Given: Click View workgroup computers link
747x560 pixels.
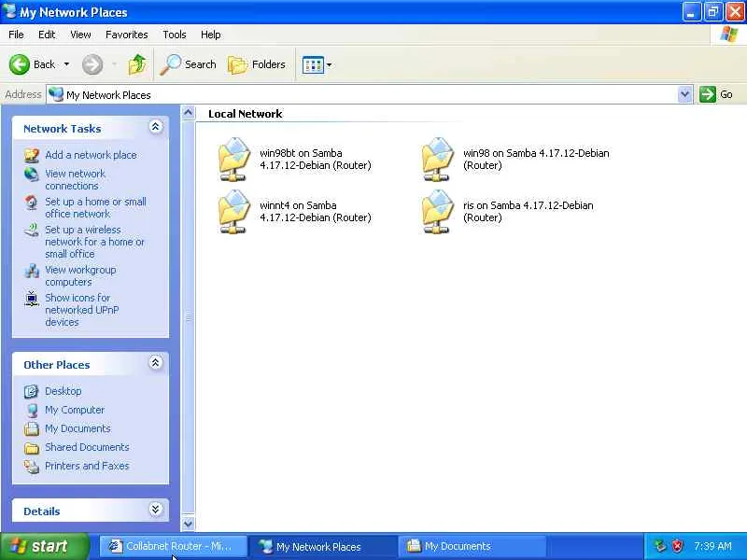Looking at the screenshot, I should (x=80, y=275).
